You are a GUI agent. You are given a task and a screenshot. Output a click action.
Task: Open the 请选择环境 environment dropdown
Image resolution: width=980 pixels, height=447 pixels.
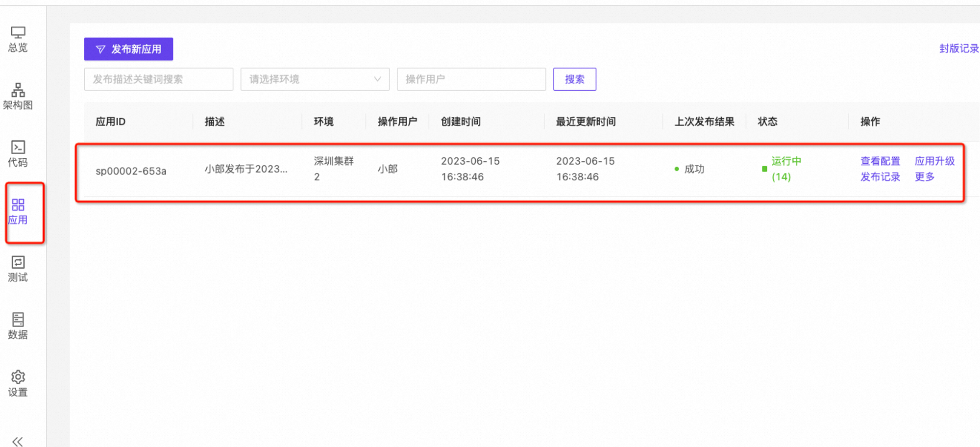(x=315, y=79)
